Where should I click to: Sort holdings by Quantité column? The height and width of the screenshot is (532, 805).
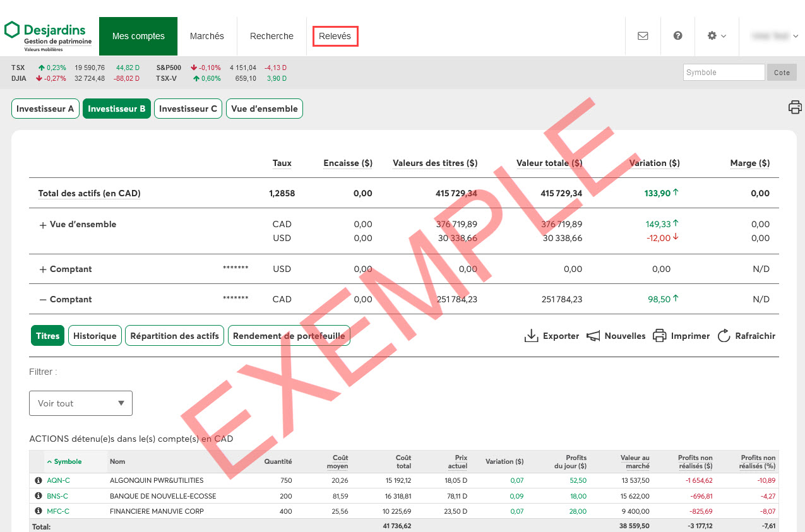(x=278, y=462)
